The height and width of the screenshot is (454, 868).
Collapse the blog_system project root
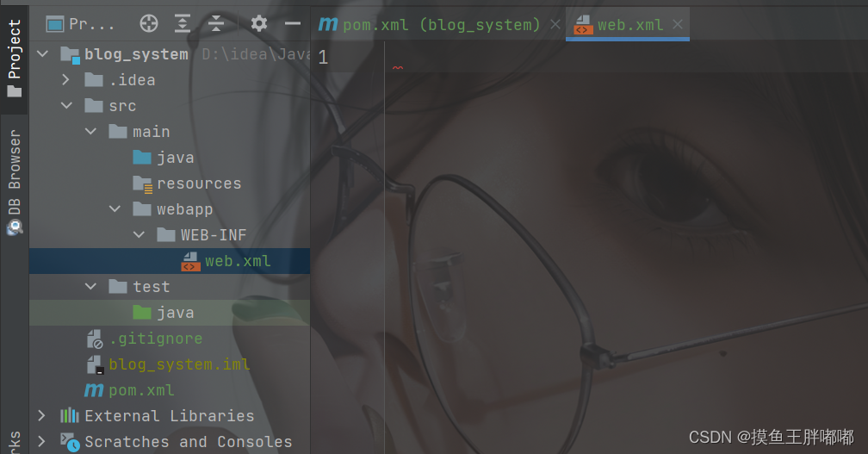pos(43,53)
